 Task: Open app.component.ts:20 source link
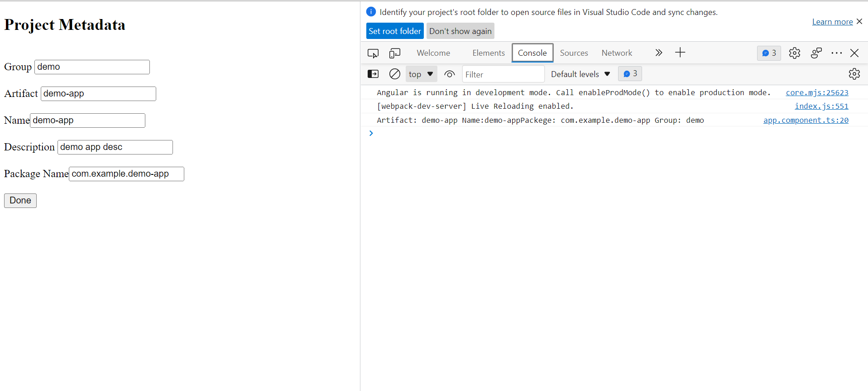(x=806, y=120)
